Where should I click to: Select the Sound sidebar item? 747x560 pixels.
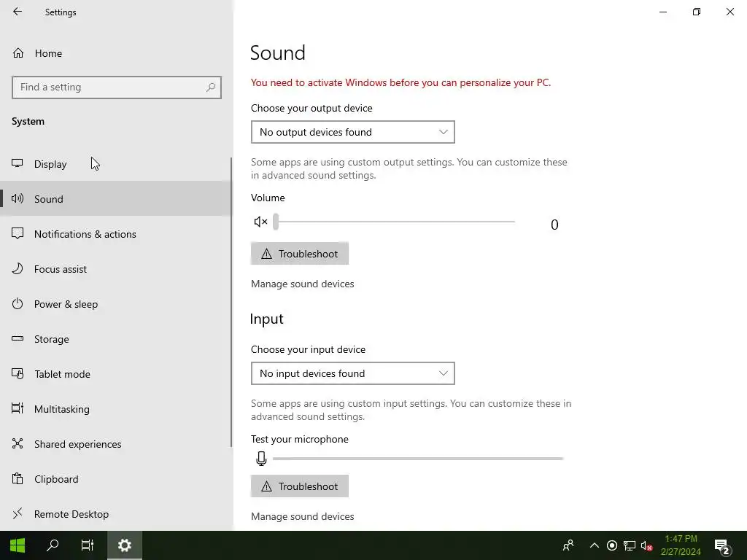coord(115,199)
